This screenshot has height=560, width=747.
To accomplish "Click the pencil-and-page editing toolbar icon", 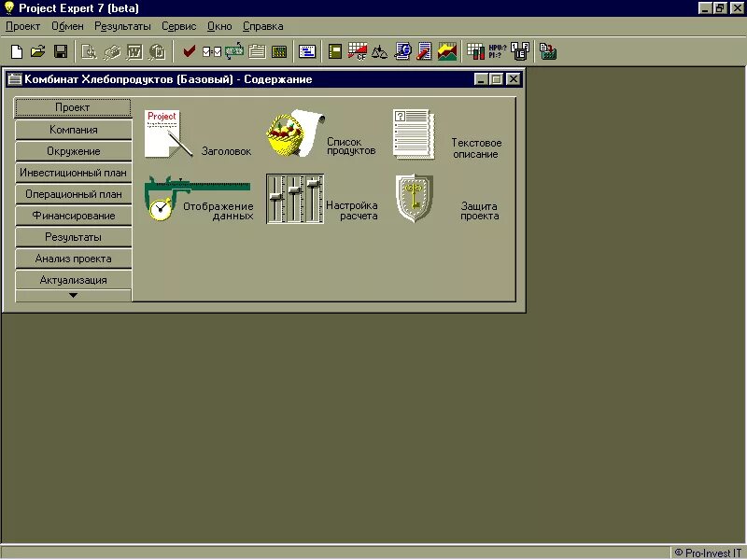I will click(424, 51).
